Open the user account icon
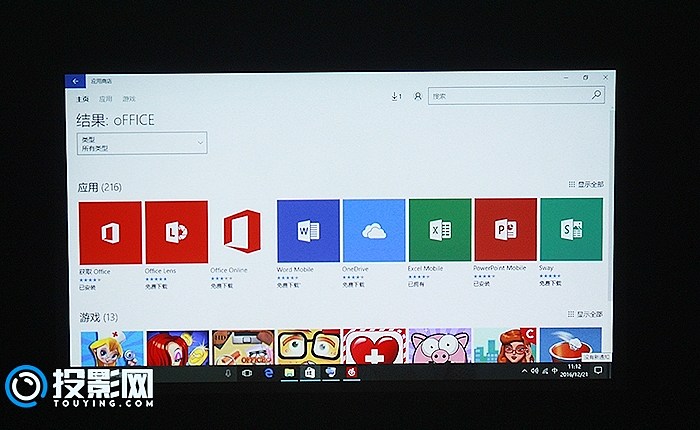 tap(417, 96)
